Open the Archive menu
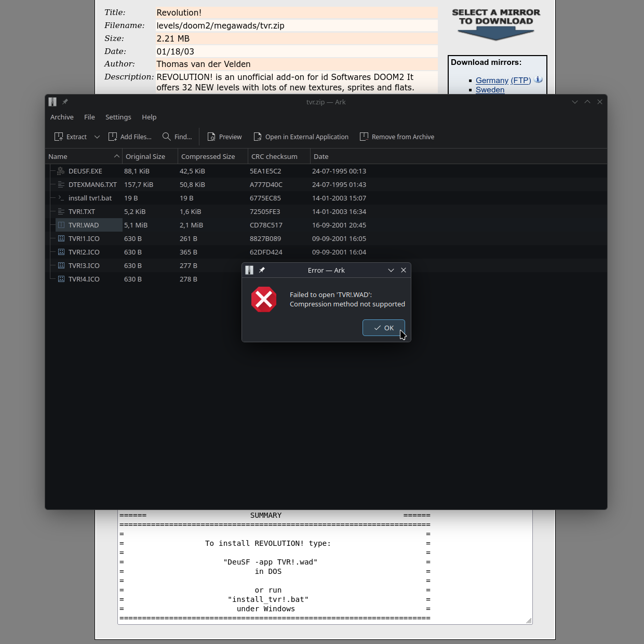This screenshot has width=644, height=644. pyautogui.click(x=62, y=117)
